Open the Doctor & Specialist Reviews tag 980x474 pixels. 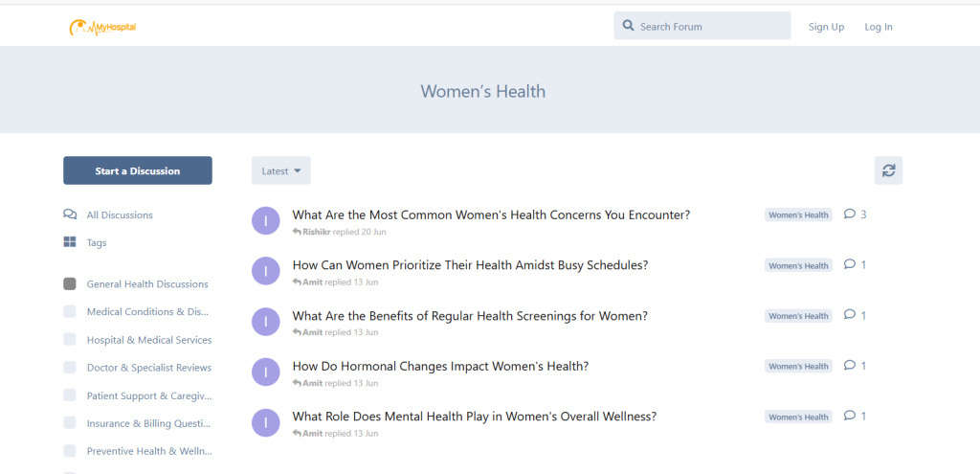tap(148, 368)
